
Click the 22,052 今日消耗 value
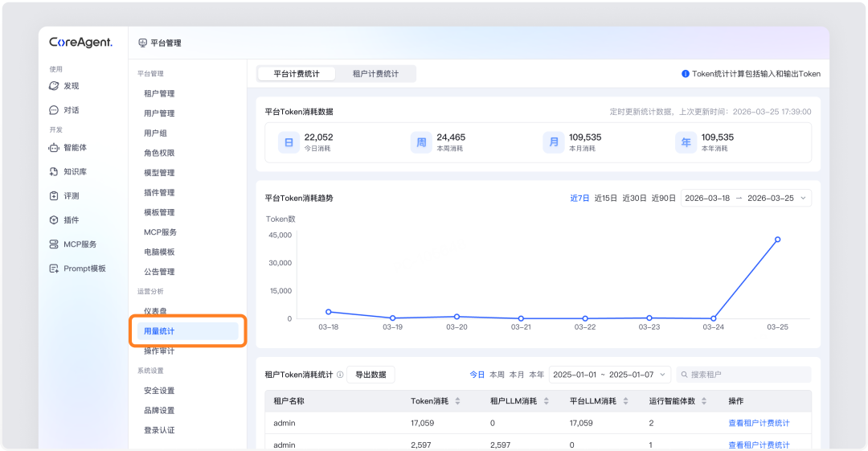coord(319,137)
